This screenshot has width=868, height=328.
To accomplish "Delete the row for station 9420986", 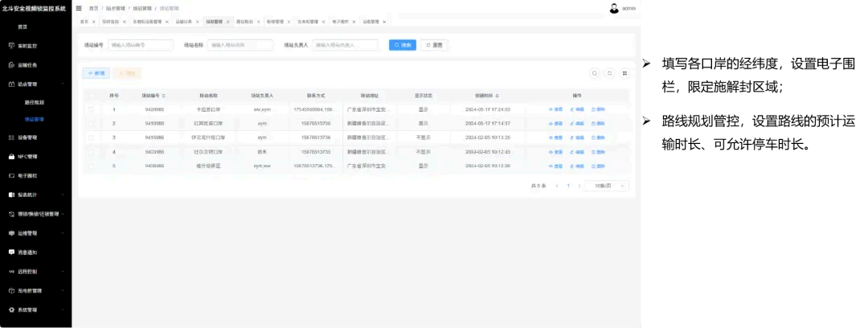I will point(599,109).
